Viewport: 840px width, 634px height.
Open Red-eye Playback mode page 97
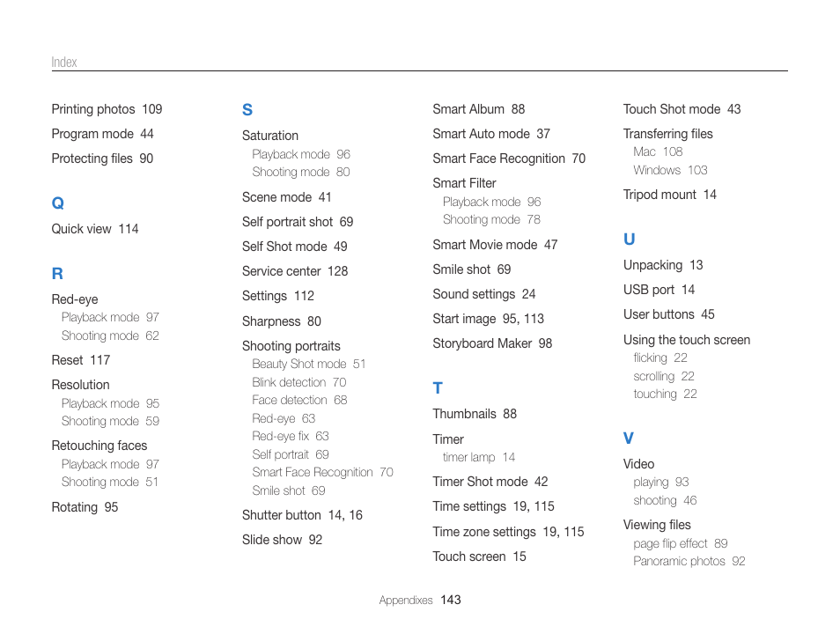(110, 317)
